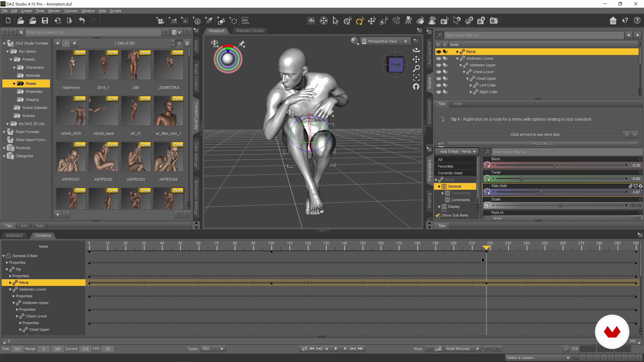Select the ActivePose tool
The height and width of the screenshot is (362, 644).
396,20
